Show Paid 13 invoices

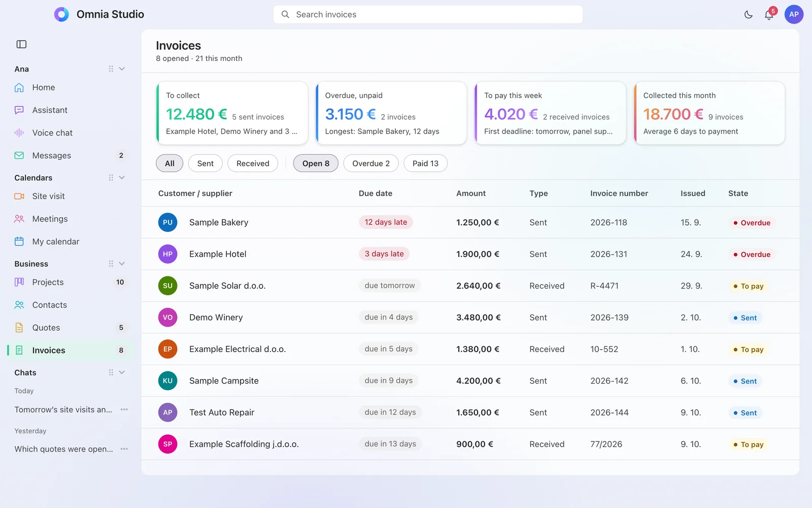(x=425, y=163)
